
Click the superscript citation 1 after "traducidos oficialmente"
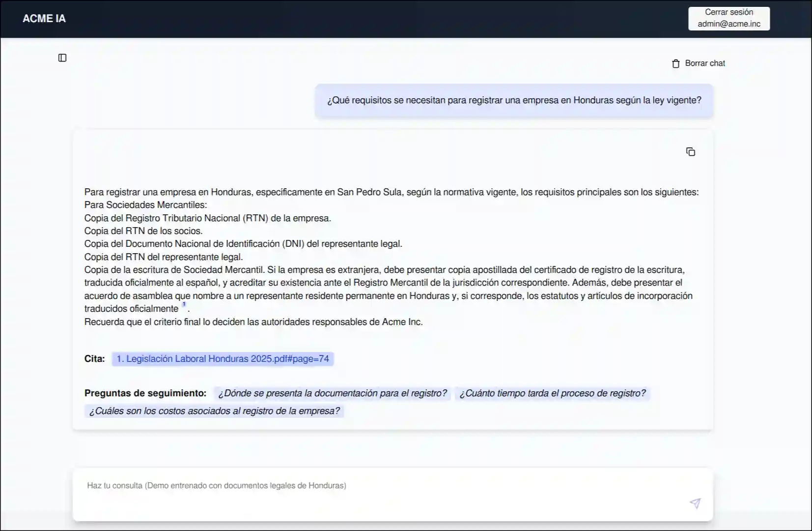tap(184, 305)
